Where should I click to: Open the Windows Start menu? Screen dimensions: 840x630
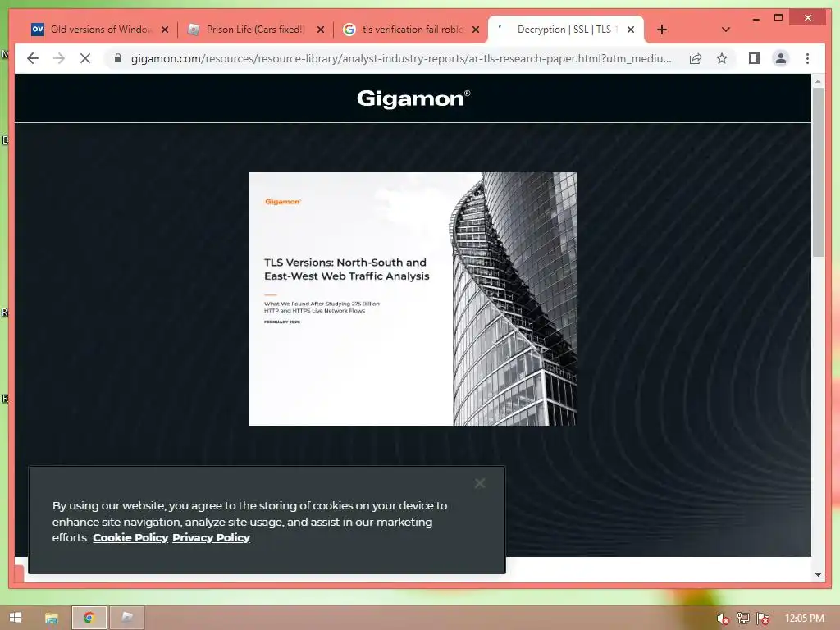coord(15,618)
